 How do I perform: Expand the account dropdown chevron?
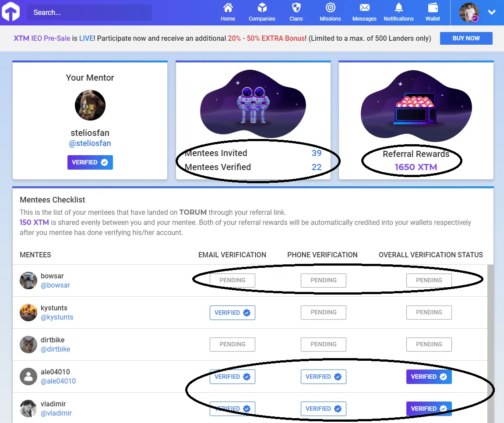491,12
